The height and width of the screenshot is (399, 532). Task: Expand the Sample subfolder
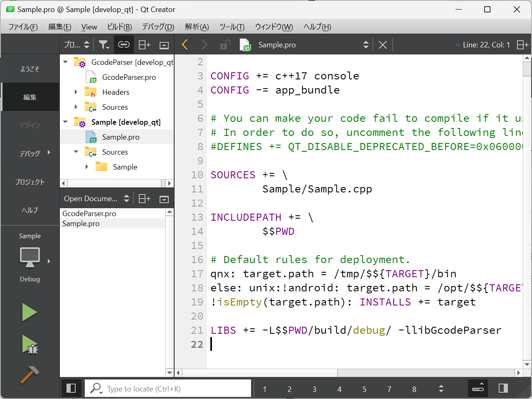87,167
